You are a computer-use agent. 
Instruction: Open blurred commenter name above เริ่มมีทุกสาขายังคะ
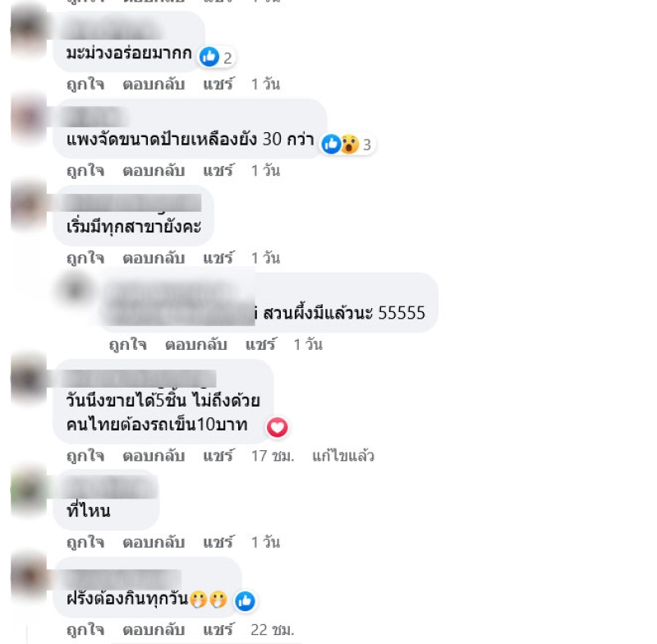point(131,203)
